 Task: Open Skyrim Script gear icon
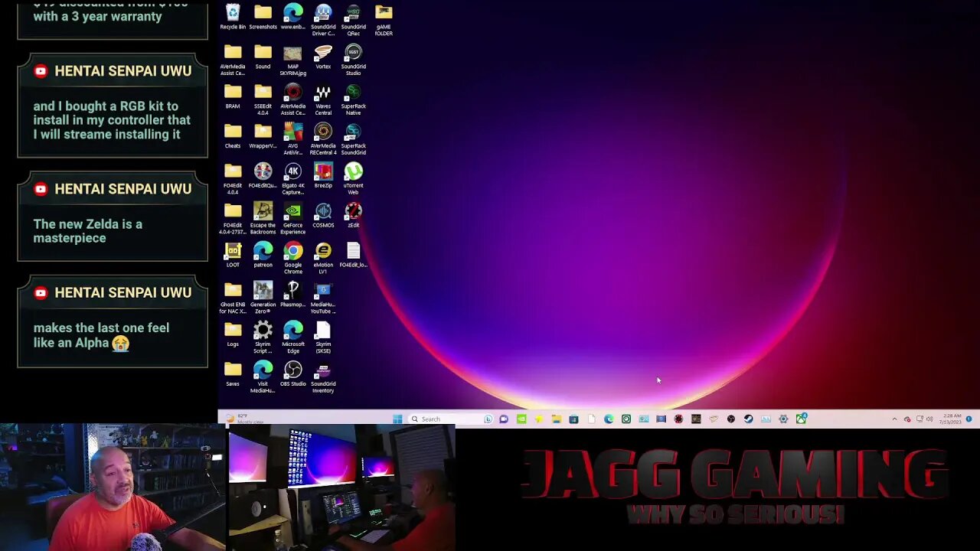pyautogui.click(x=263, y=338)
